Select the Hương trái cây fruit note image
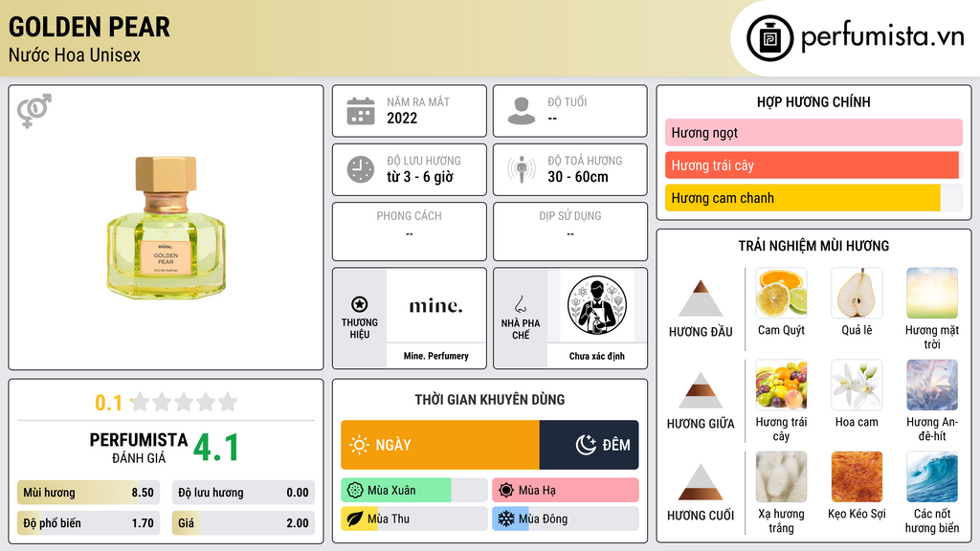Screen dimensions: 980x551 coord(781,385)
